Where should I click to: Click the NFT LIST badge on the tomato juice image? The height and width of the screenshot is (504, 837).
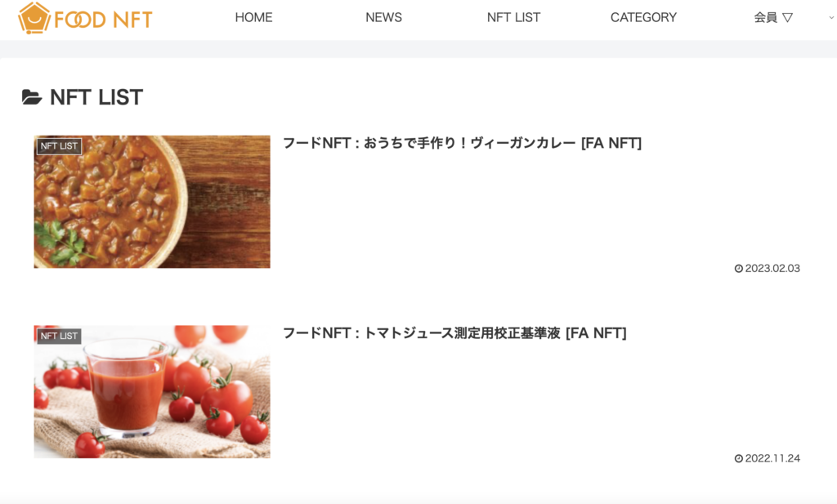tap(59, 336)
